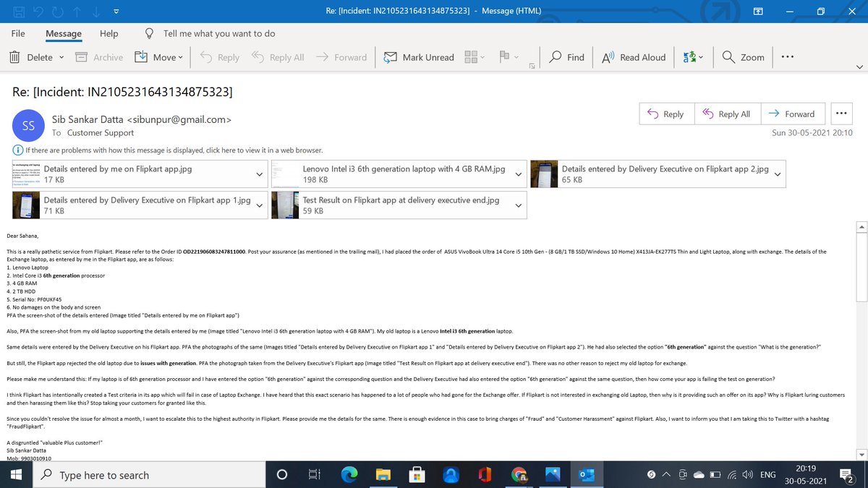
Task: Open Customize Quick Access Toolbar dropdown
Action: 116,11
